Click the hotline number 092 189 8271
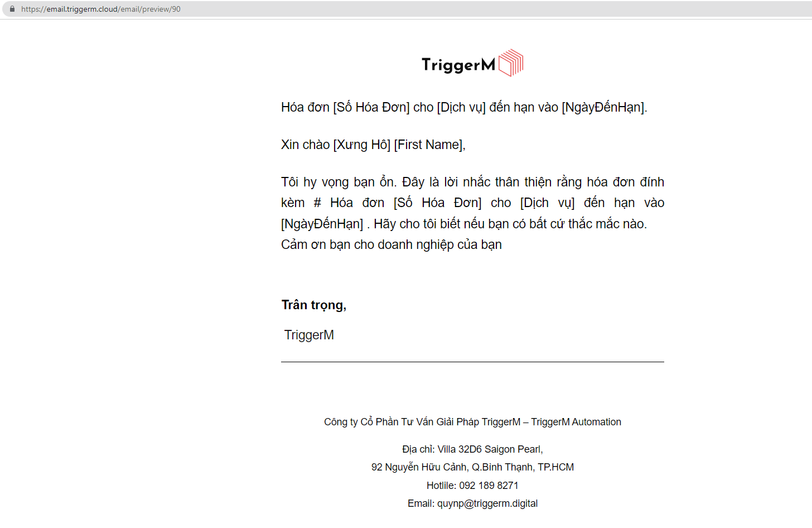Image resolution: width=812 pixels, height=528 pixels. [x=489, y=486]
